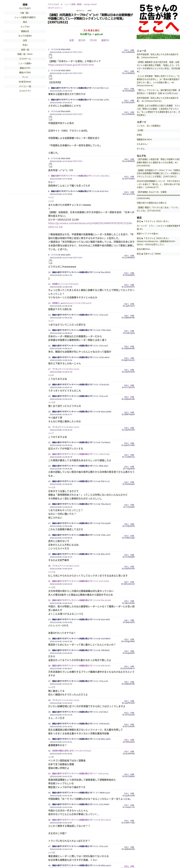Open the 5ch即うp → gzo.ai link
This screenshot has width=180, height=868.
[x=91, y=34]
